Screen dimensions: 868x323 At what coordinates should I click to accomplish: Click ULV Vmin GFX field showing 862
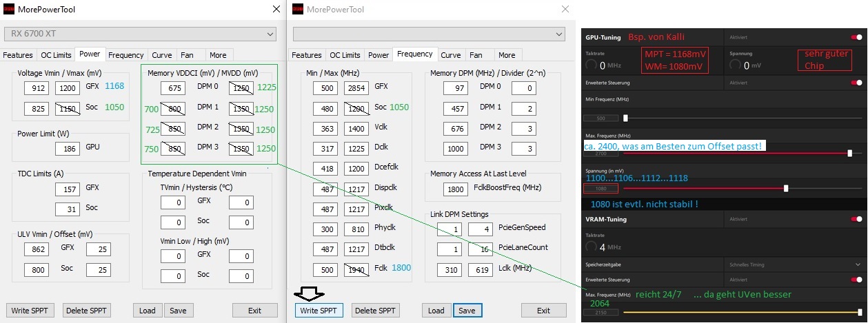pos(36,249)
